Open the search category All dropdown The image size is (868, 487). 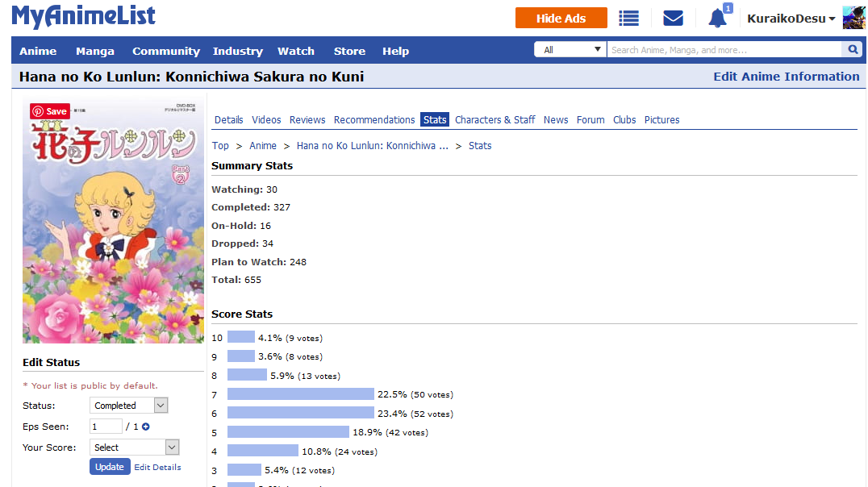(x=570, y=50)
